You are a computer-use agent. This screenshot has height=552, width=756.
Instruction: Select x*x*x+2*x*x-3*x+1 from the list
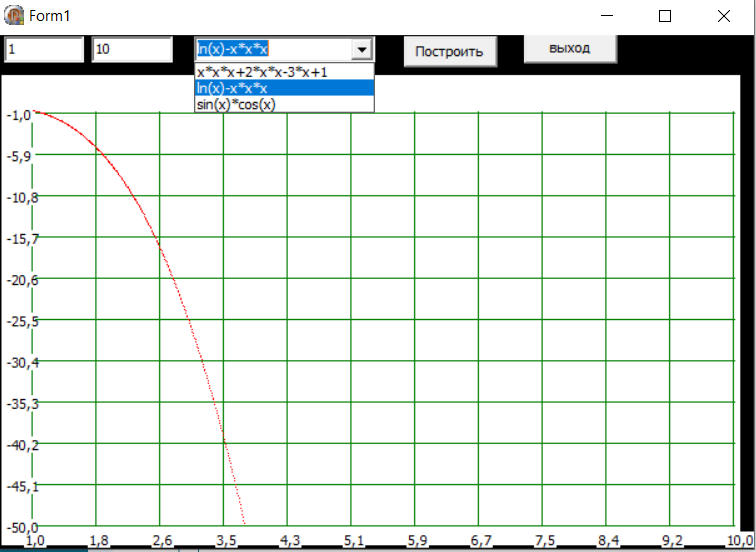[x=284, y=72]
